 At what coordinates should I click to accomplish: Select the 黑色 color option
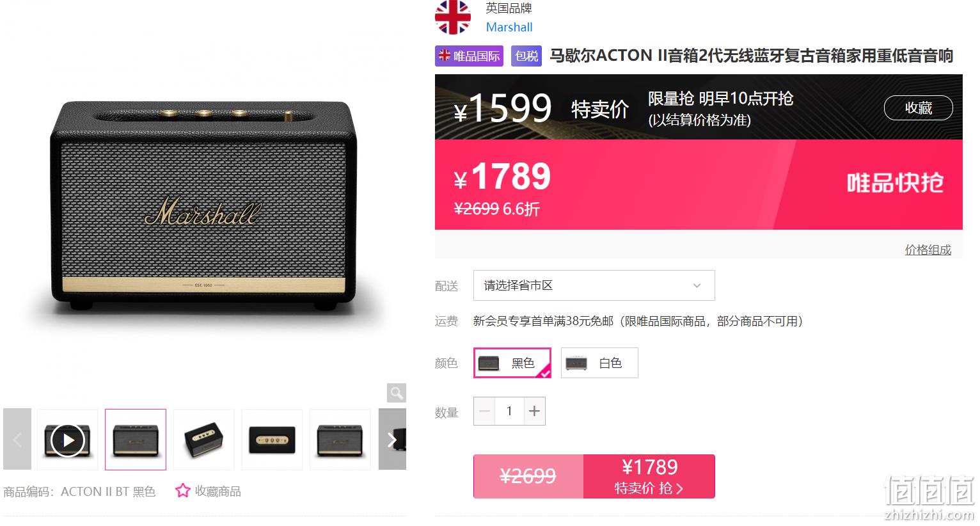click(512, 363)
